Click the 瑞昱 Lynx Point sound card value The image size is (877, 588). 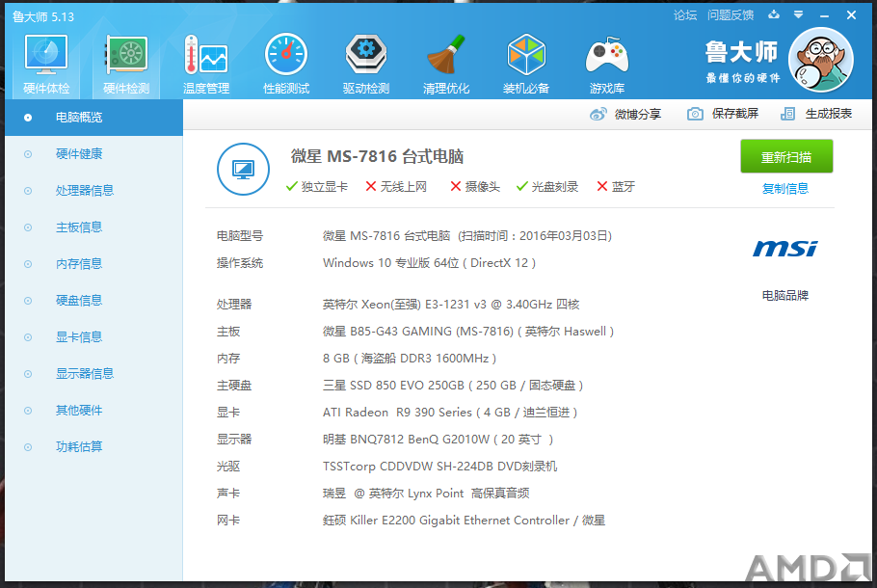point(426,494)
